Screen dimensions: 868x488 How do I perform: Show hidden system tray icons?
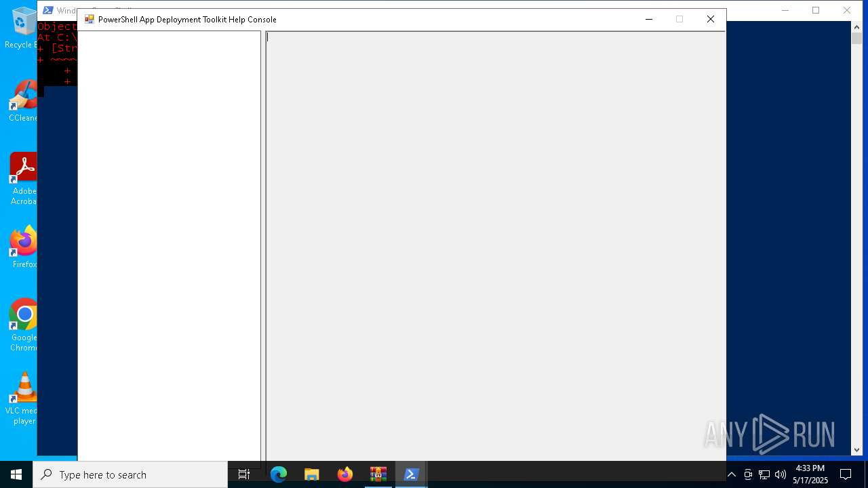click(x=732, y=474)
